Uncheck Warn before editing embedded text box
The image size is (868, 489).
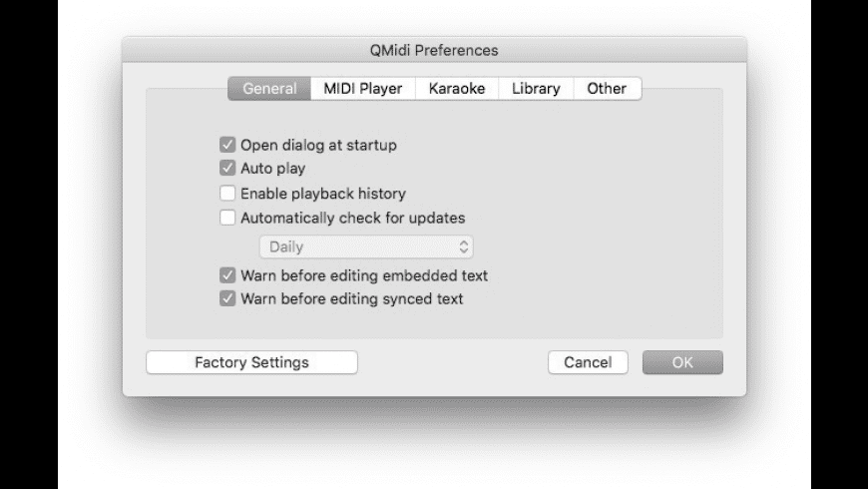[x=227, y=275]
